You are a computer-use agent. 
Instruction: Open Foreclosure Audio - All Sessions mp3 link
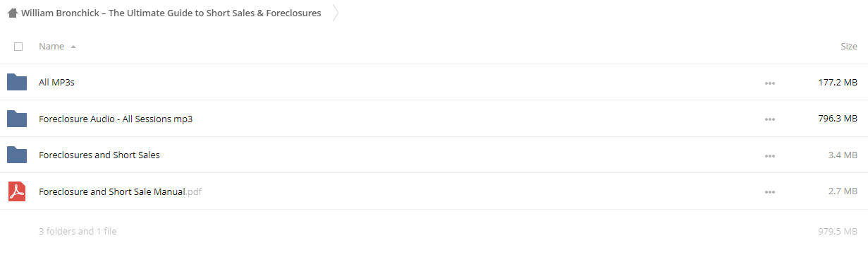point(116,119)
